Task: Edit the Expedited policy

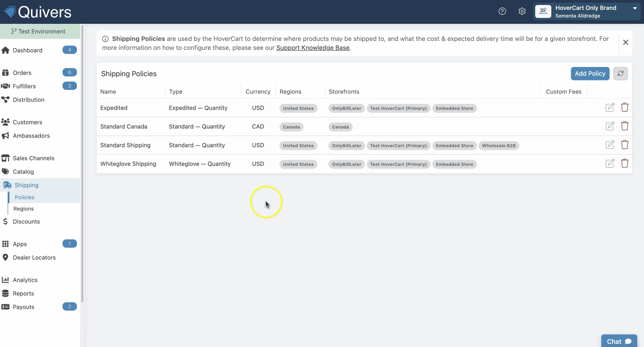Action: pyautogui.click(x=610, y=107)
